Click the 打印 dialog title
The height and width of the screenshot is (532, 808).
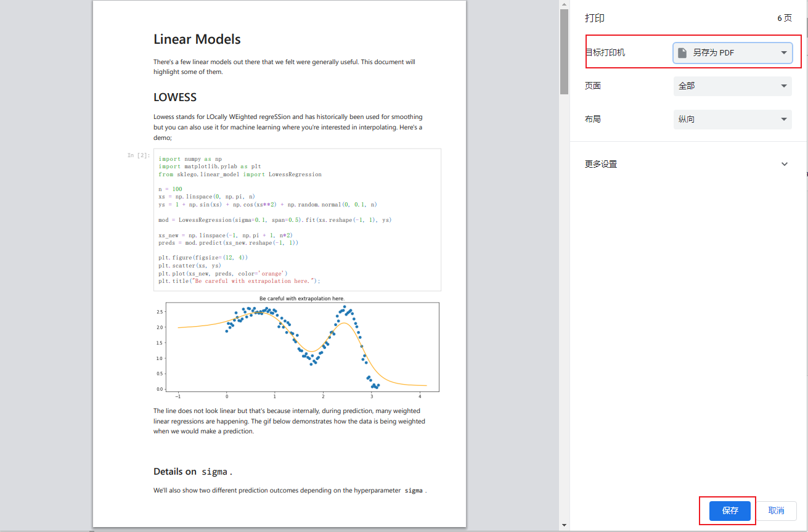595,18
